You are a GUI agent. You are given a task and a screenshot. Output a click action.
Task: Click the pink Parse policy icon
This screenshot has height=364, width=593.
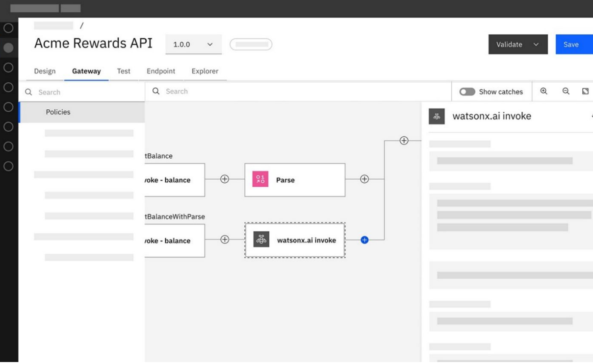coord(260,179)
